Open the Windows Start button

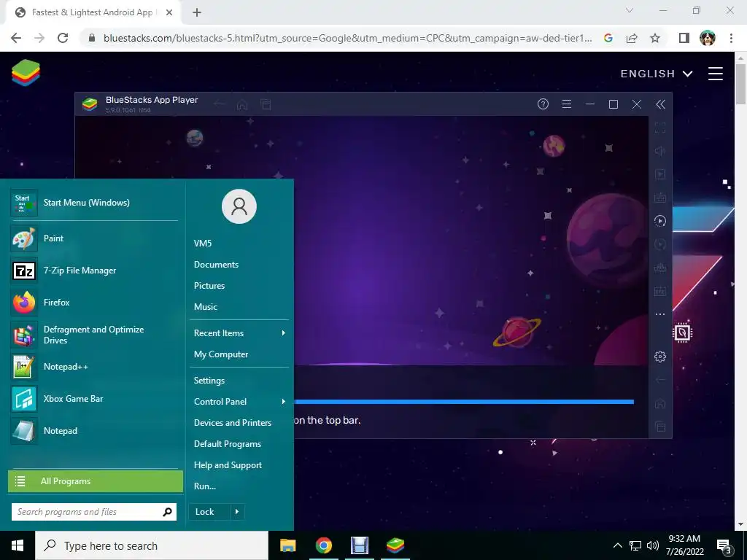coord(18,545)
